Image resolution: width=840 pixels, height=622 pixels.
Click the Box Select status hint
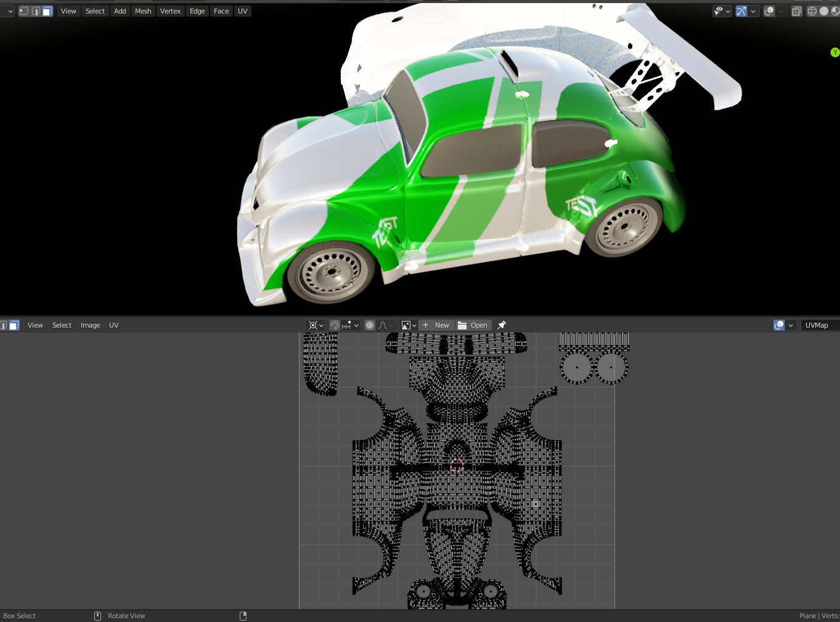(x=20, y=616)
